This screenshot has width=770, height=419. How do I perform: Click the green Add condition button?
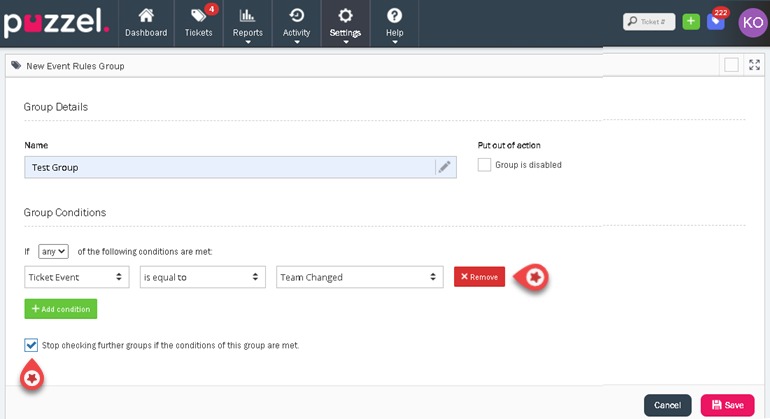[x=61, y=309]
